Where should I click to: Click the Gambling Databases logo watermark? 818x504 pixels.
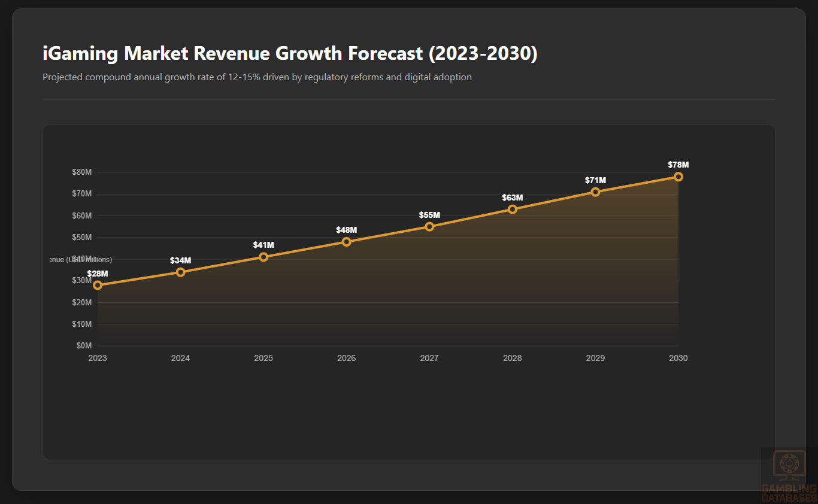(788, 476)
